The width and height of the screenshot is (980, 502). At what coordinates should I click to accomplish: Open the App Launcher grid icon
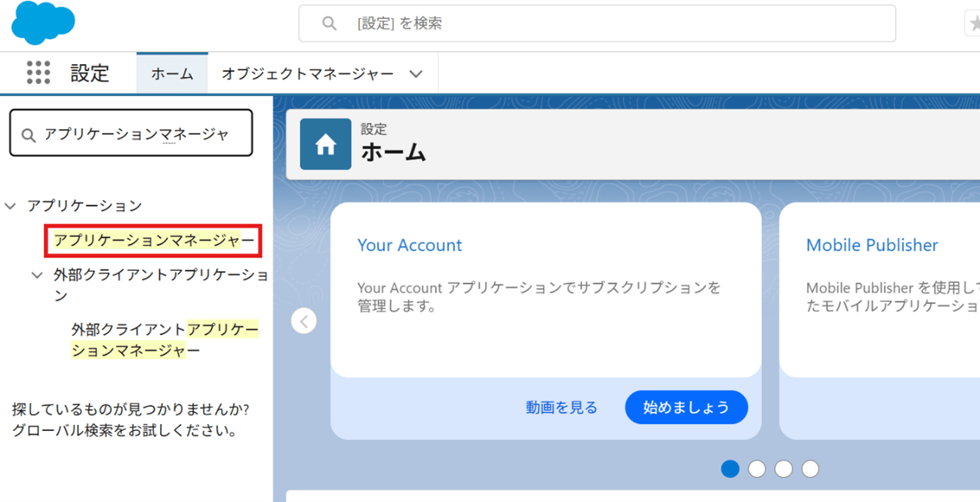[x=38, y=73]
